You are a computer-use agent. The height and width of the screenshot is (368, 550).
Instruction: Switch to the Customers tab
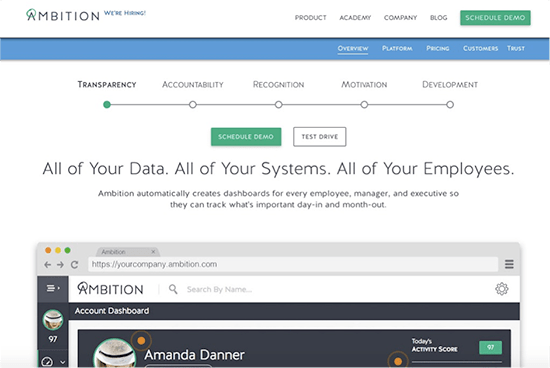click(480, 48)
